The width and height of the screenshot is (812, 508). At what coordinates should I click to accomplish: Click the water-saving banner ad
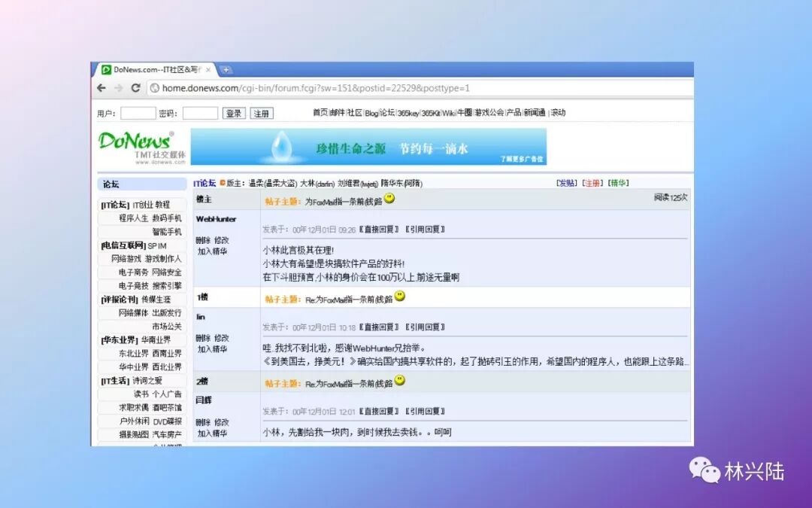(368, 147)
